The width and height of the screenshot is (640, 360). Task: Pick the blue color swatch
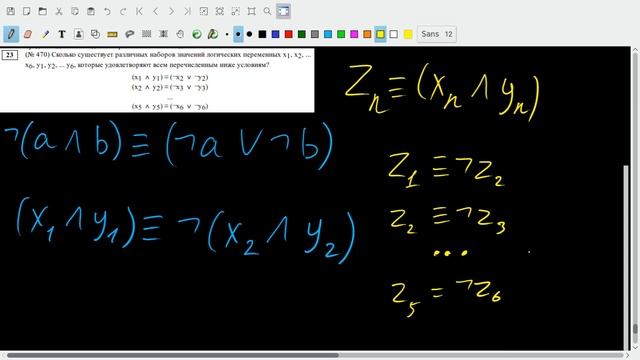pos(276,34)
